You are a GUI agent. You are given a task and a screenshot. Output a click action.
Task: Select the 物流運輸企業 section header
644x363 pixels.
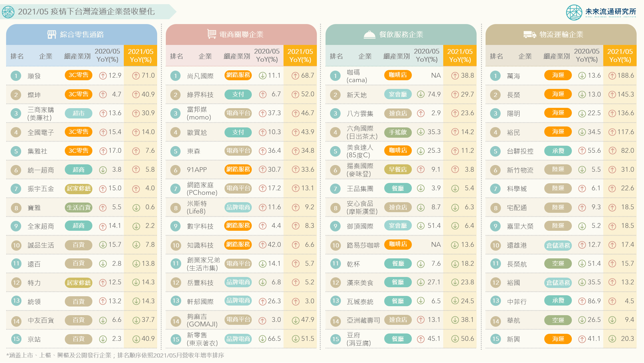pyautogui.click(x=561, y=34)
